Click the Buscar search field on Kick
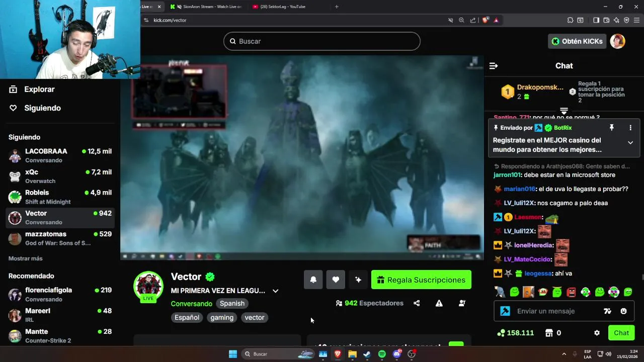Viewport: 644px width, 362px height. coord(322,41)
